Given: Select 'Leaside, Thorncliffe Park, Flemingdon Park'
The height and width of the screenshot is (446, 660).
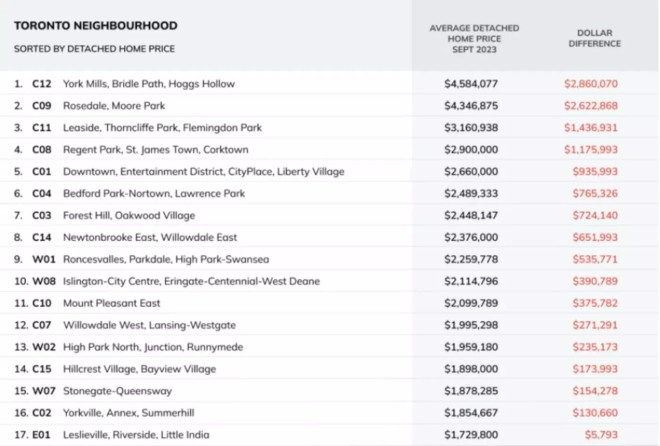Looking at the screenshot, I should point(162,127).
